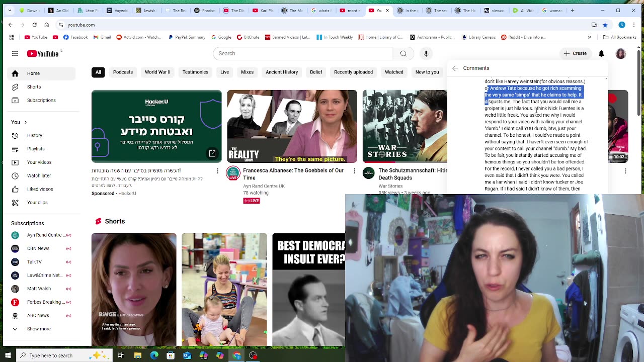Switch to the Karl Pilkington browser tab
Screen dimensions: 644x362
point(264,11)
